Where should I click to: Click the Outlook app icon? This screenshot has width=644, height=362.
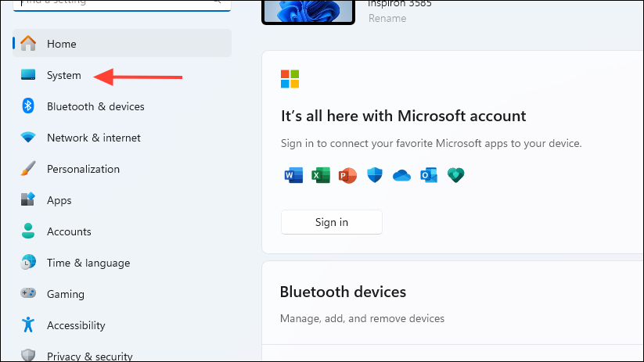point(429,175)
